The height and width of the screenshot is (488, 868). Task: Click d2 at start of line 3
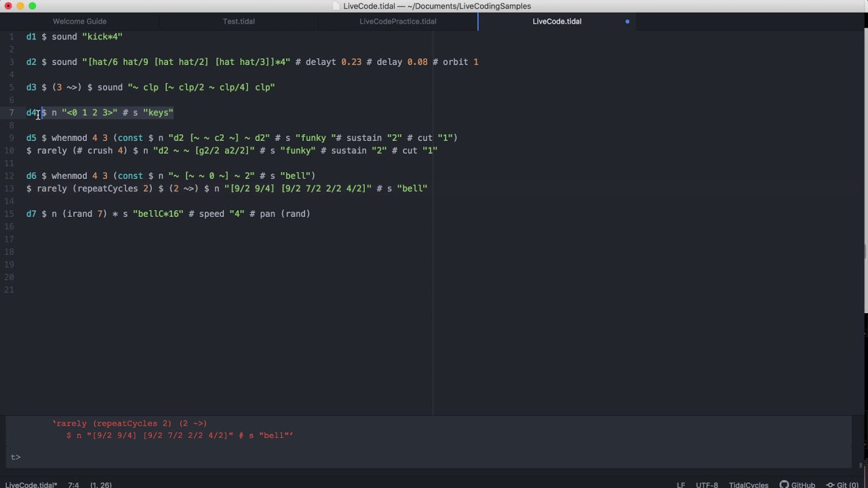(31, 62)
